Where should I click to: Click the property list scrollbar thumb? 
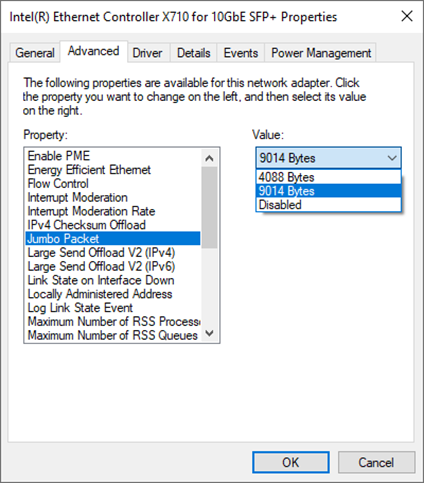pyautogui.click(x=209, y=207)
